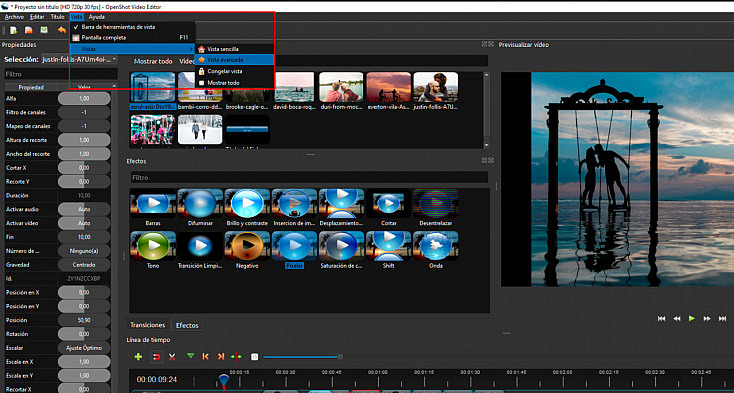The height and width of the screenshot is (393, 734).
Task: Open the Ayuda menu
Action: point(96,17)
